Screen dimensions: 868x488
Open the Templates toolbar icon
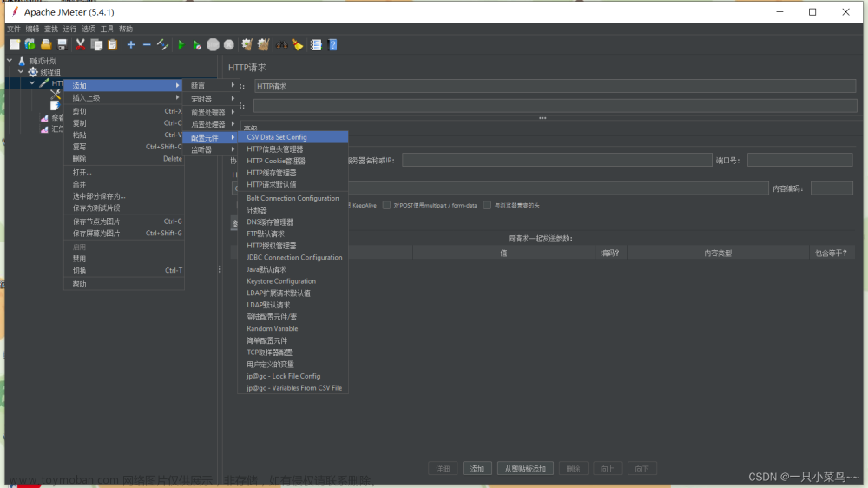tap(30, 45)
